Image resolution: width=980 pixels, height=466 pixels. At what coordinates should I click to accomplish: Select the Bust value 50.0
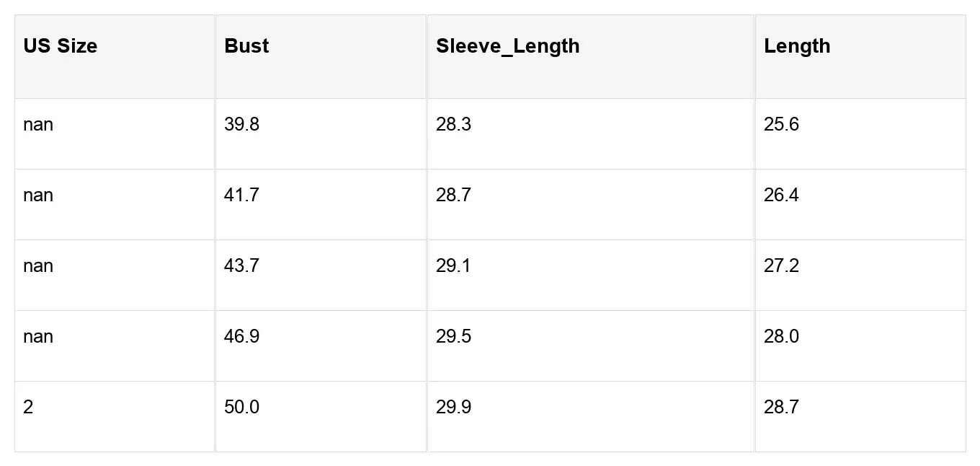click(241, 408)
